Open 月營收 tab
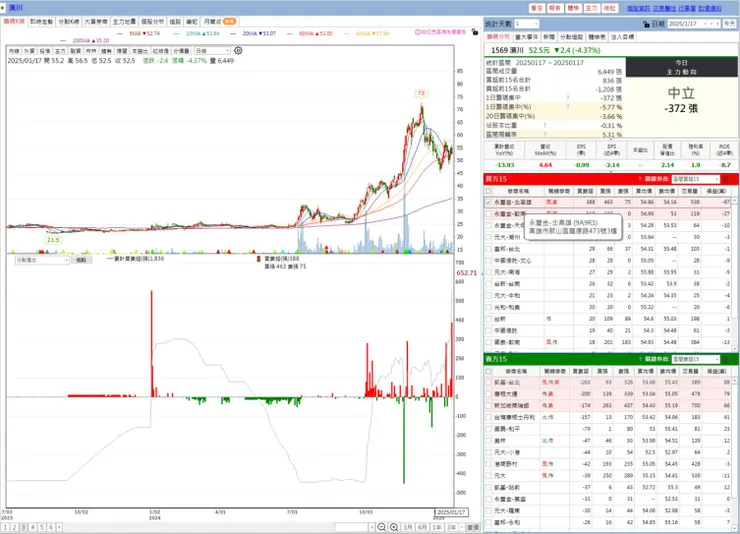Screen dimensions: 740x534 pos(219,22)
